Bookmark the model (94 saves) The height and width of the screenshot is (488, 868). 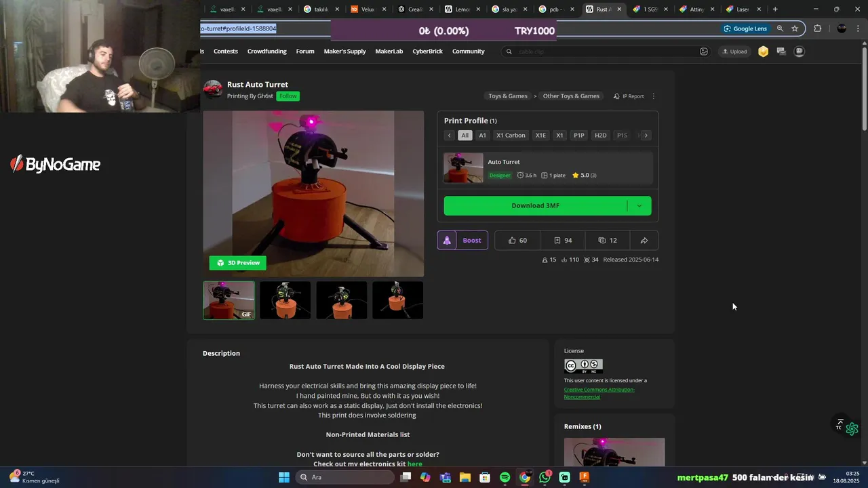(x=563, y=240)
